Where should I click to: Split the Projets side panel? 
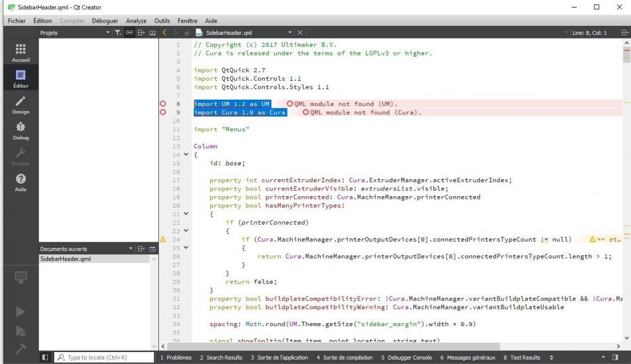[x=141, y=33]
